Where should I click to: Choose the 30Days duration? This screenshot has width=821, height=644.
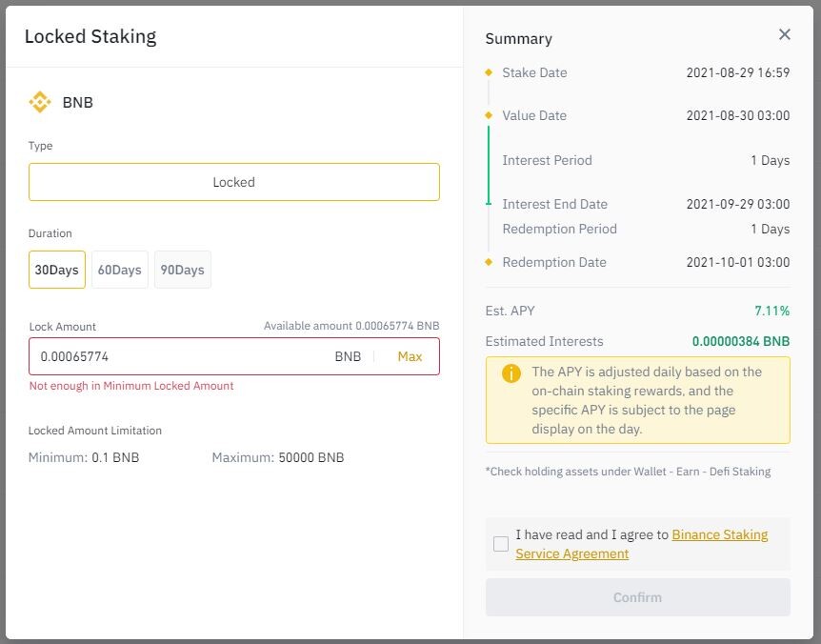click(57, 270)
